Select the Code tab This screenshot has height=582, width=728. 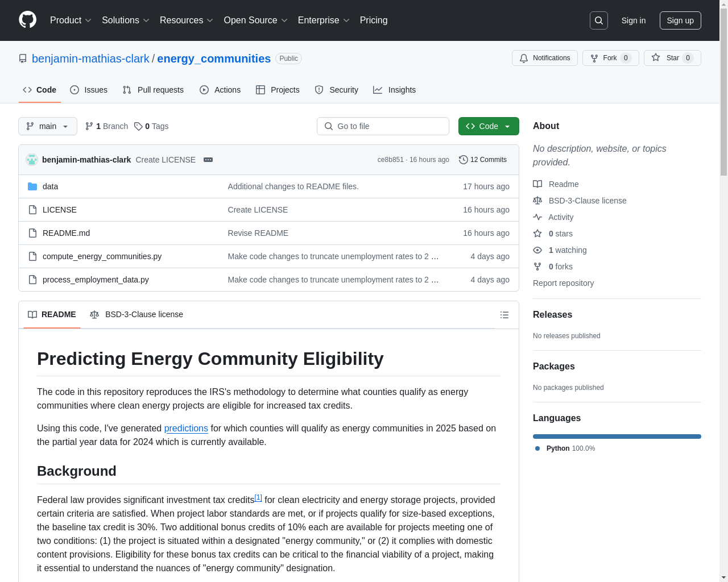40,90
